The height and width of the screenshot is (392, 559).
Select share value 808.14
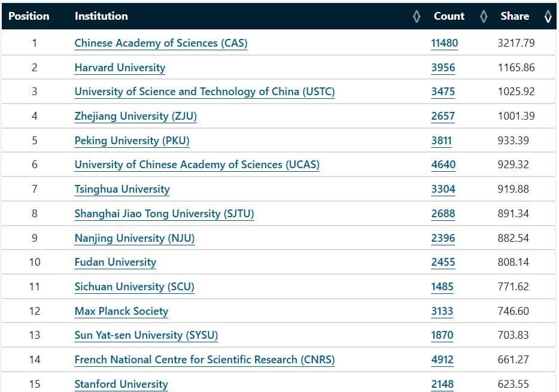point(514,262)
